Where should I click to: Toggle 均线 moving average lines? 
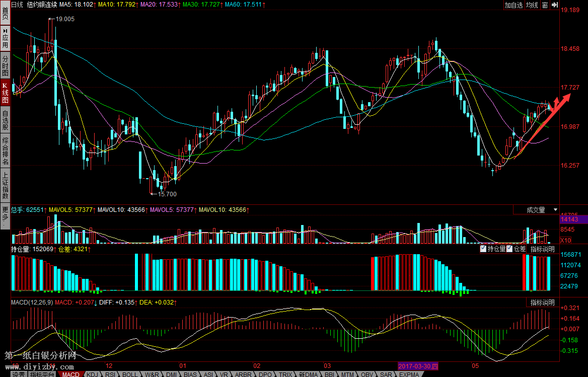click(532, 5)
